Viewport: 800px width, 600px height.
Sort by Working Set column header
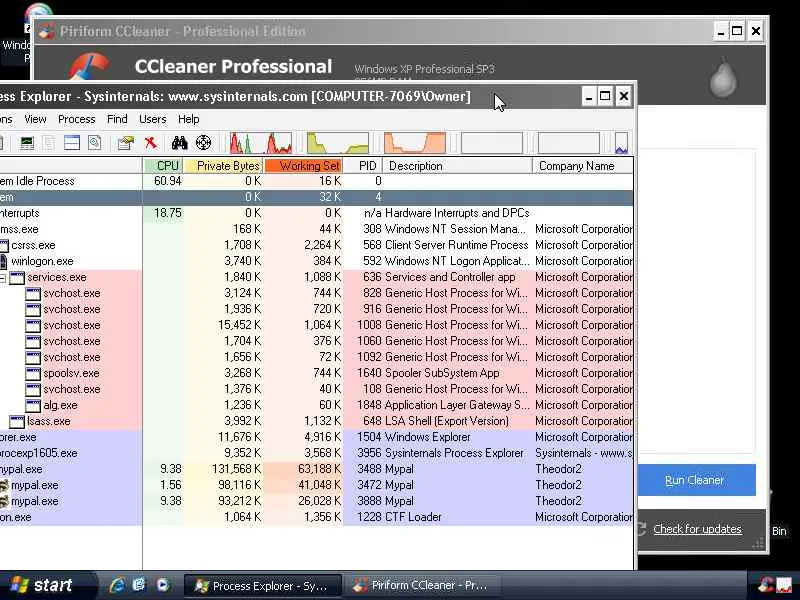(304, 166)
